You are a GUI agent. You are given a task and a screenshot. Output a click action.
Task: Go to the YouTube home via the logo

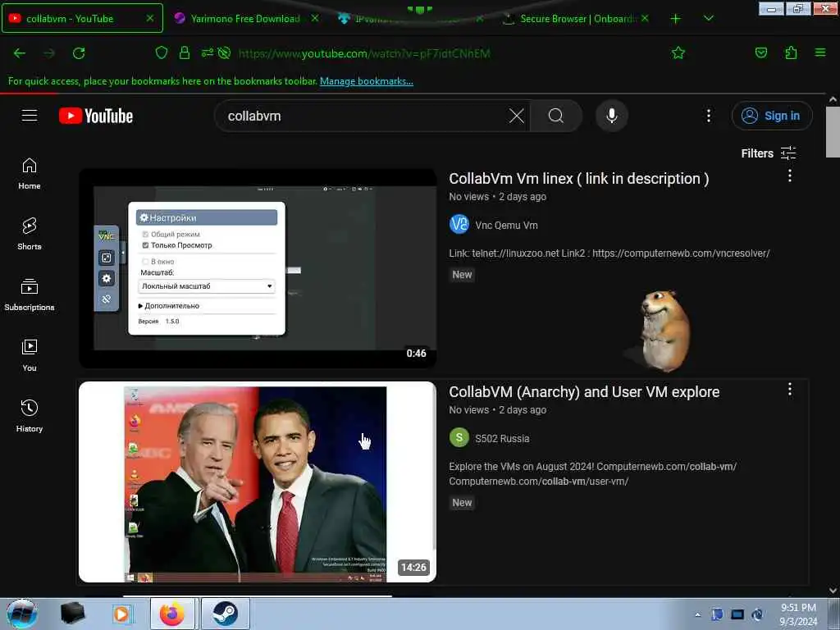pos(96,116)
